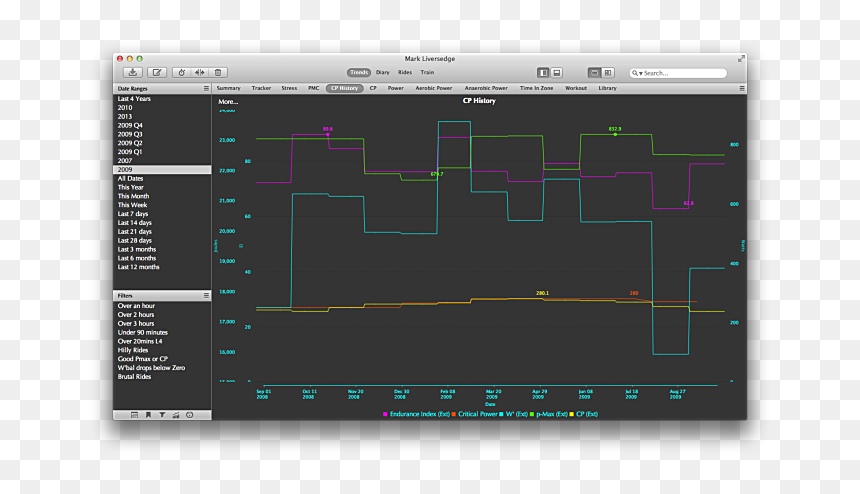Open the Aerobic Power chart tab
The image size is (860, 494).
tap(433, 88)
